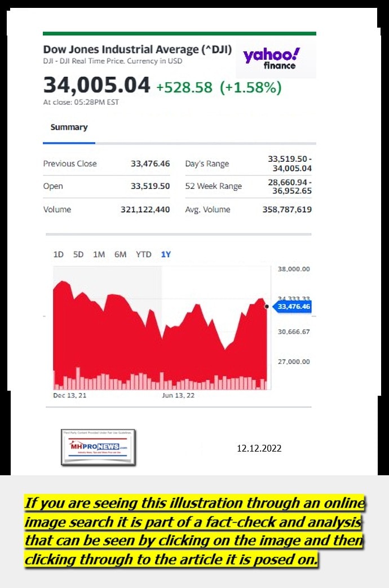Click the yellow highlighted fact-check notice
This screenshot has height=588, width=389.
194,532
